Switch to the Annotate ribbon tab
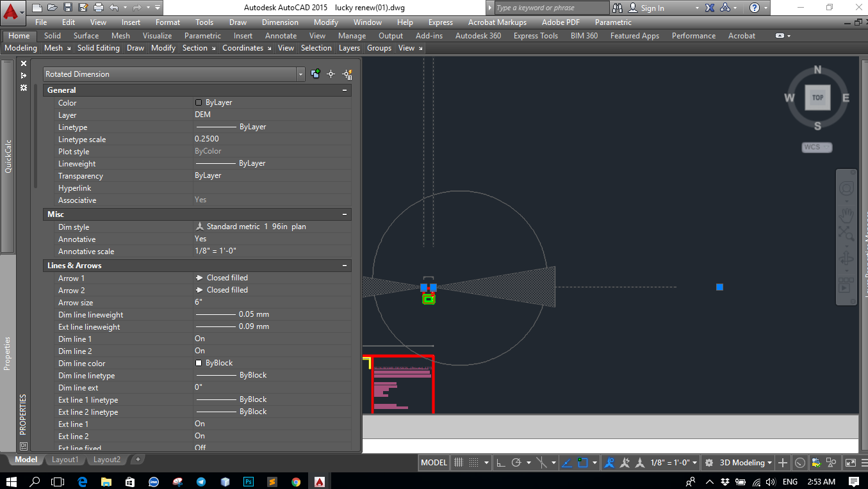 [x=281, y=36]
